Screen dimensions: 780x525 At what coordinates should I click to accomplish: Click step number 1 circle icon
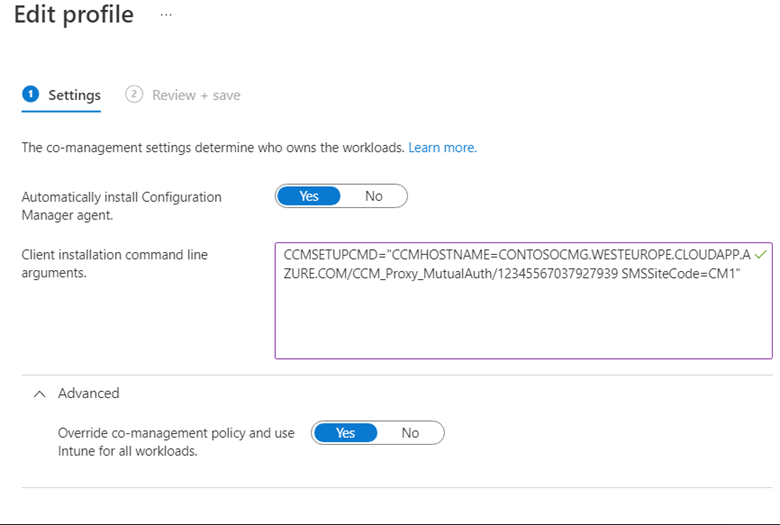(30, 94)
